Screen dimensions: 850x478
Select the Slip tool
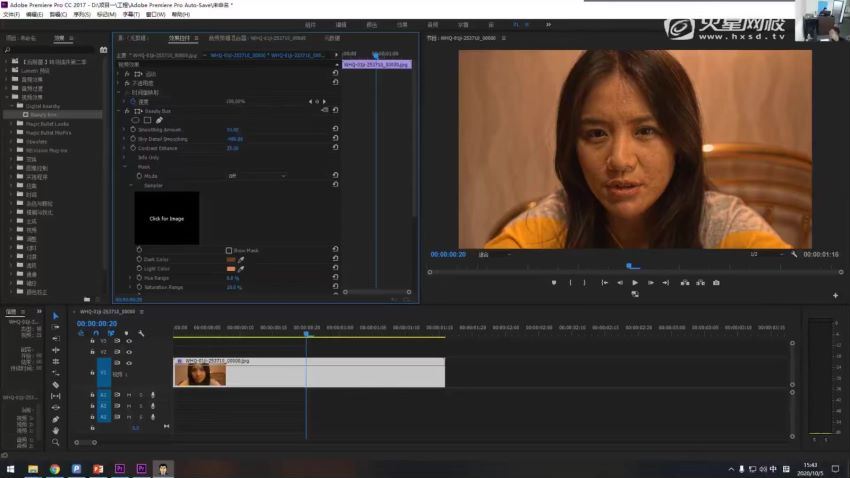click(55, 396)
